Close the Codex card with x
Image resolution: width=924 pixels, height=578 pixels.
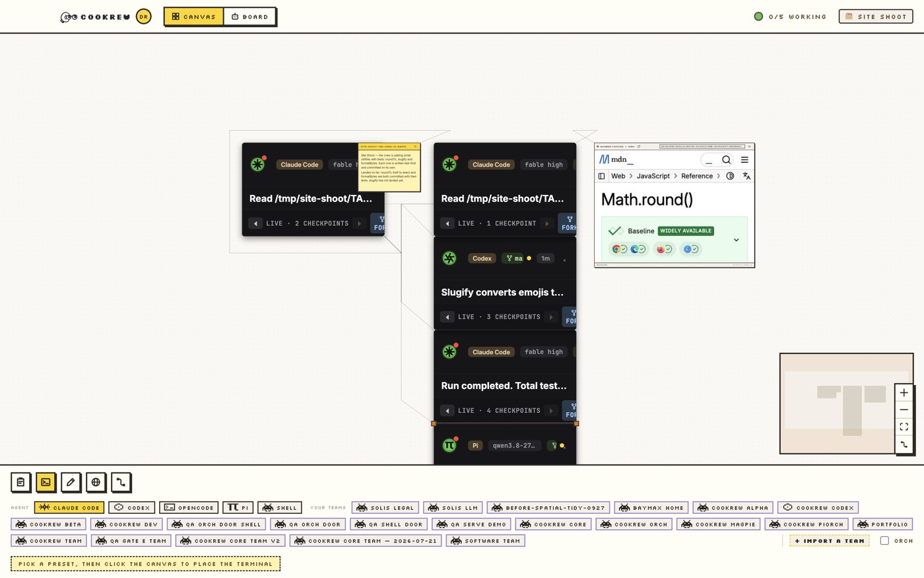pos(564,260)
